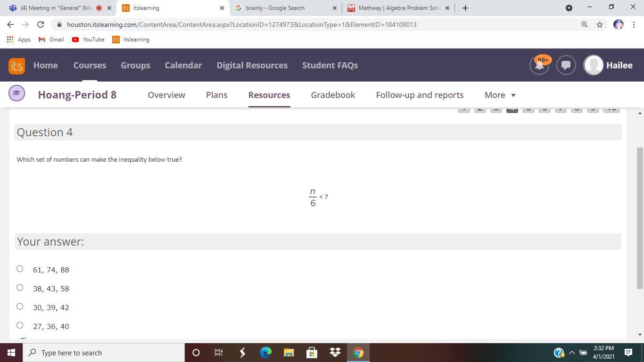
Task: Open the tab search dropdown arrow
Action: (x=569, y=8)
